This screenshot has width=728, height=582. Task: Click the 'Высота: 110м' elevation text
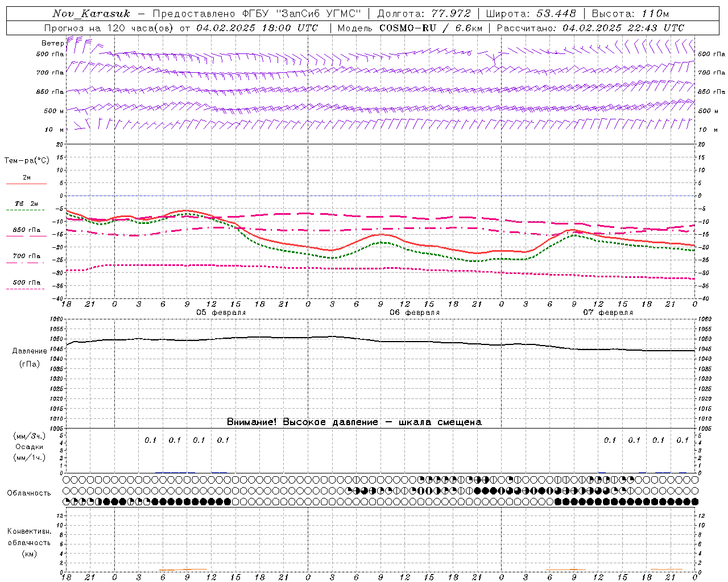(x=630, y=14)
